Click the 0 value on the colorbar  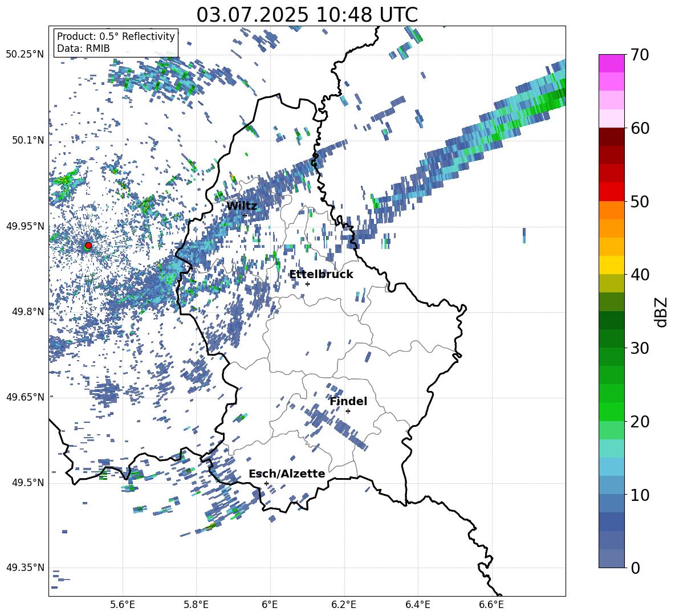pos(635,568)
